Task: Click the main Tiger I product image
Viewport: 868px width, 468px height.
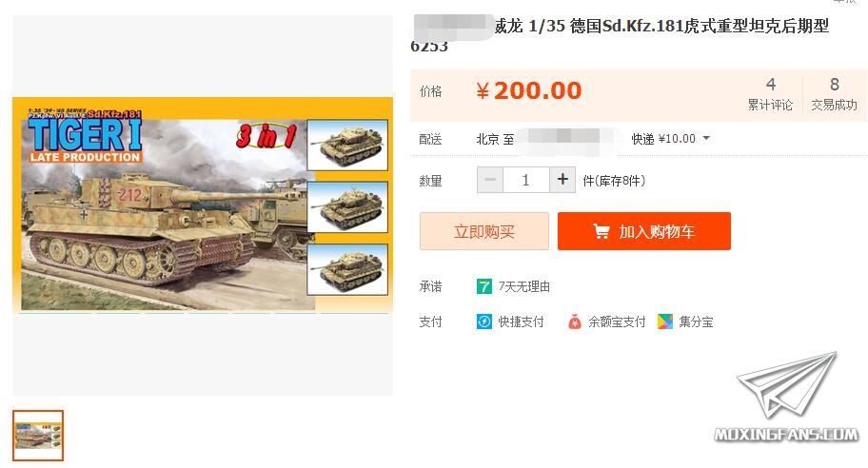Action: 203,205
